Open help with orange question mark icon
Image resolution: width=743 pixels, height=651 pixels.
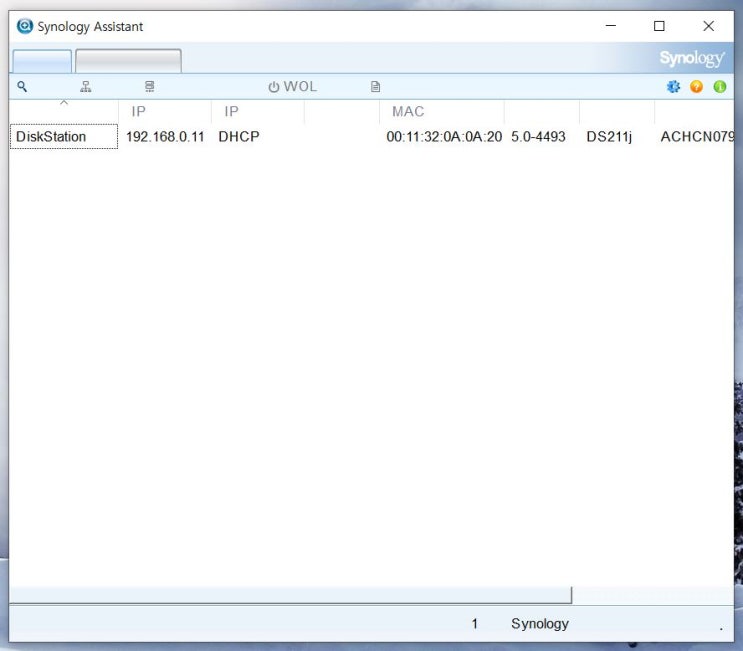tap(697, 87)
